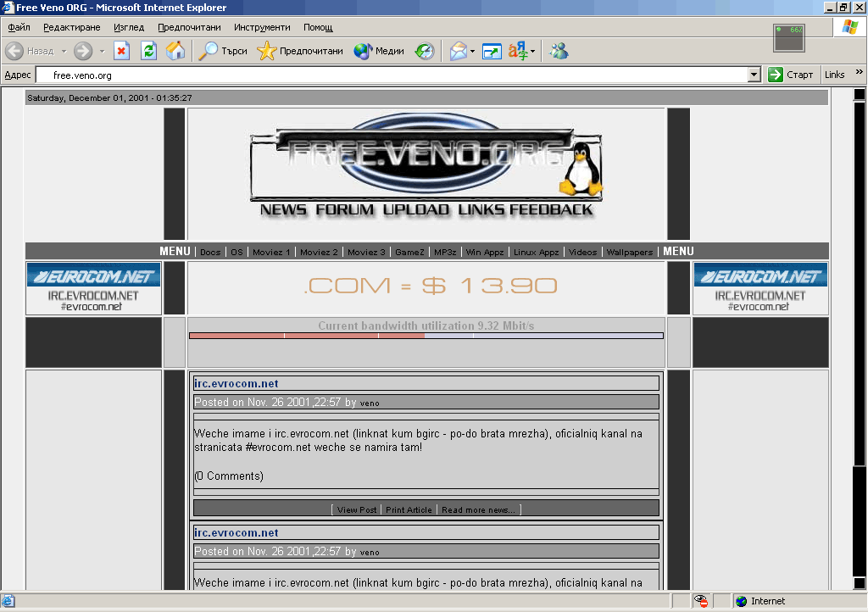Click the .COM = $ 13.90 banner ad

point(430,286)
